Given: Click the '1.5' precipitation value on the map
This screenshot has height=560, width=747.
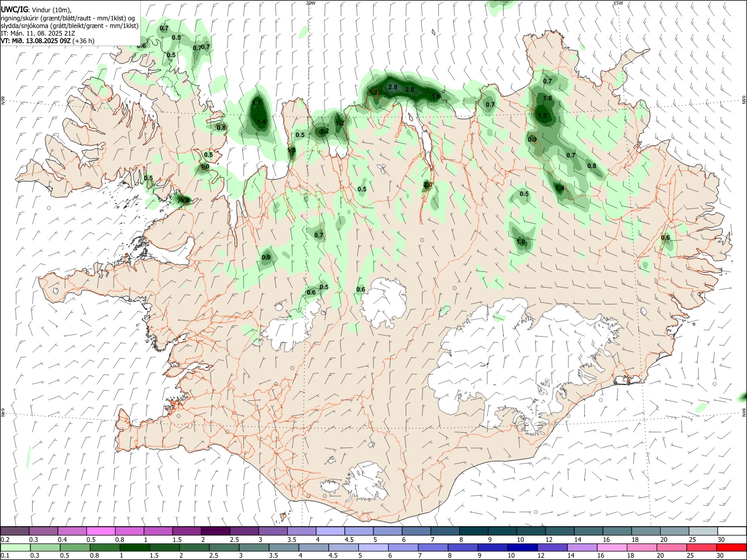Looking at the screenshot, I should click(x=543, y=116).
